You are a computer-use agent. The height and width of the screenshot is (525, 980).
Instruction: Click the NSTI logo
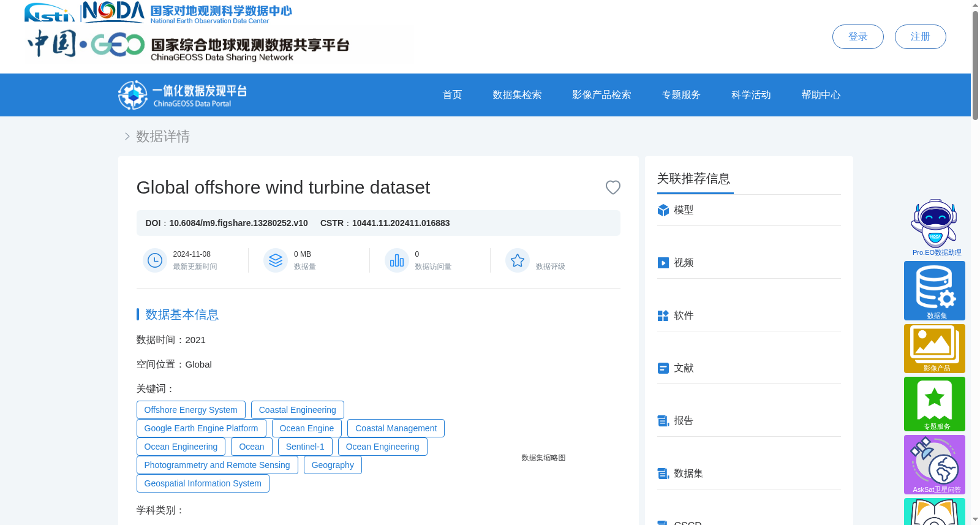(x=49, y=13)
